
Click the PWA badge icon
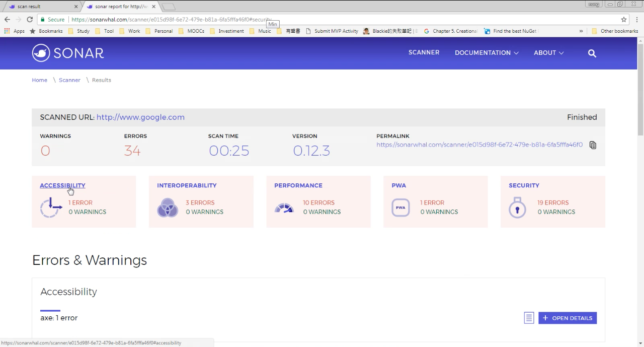tap(400, 207)
